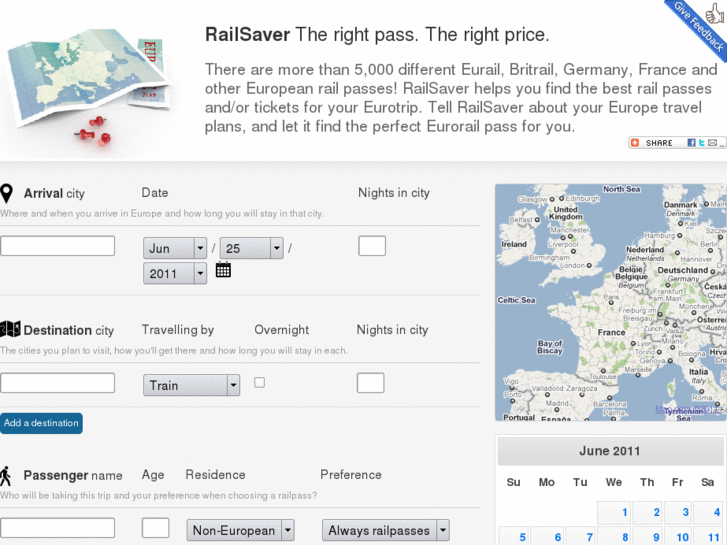Screen dimensions: 727x545
Task: Click London on the map
Action: (576, 266)
